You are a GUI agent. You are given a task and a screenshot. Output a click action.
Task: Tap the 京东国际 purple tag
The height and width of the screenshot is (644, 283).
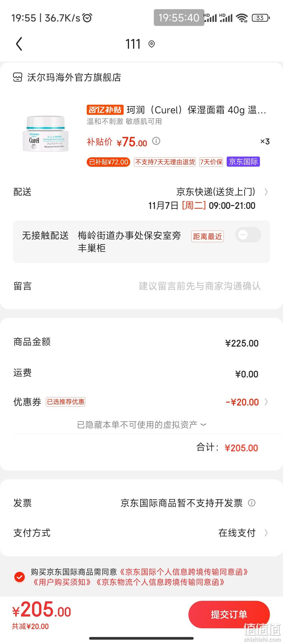point(243,162)
